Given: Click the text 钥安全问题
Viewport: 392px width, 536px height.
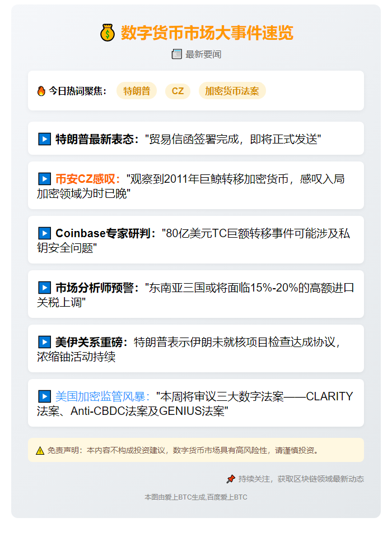Looking at the screenshot, I should coord(67,248).
